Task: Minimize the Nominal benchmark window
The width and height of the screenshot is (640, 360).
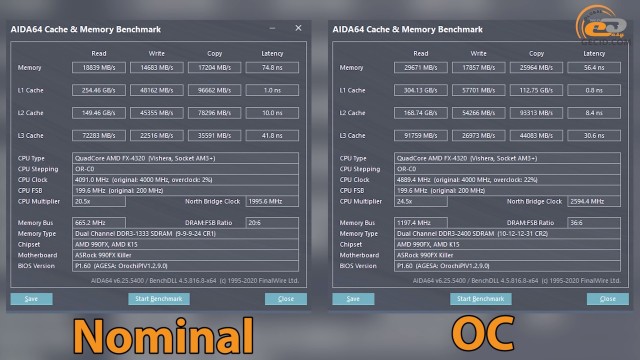Action: 272,28
